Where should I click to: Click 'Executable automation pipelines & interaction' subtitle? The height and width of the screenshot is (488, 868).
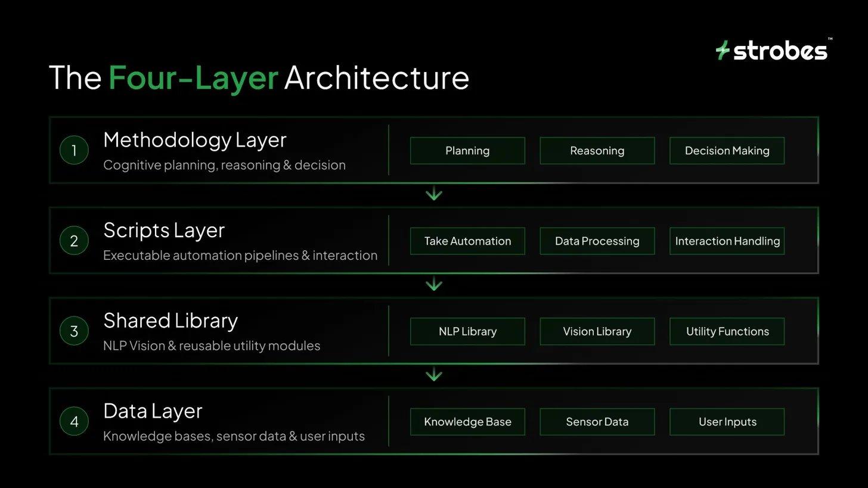coord(240,256)
